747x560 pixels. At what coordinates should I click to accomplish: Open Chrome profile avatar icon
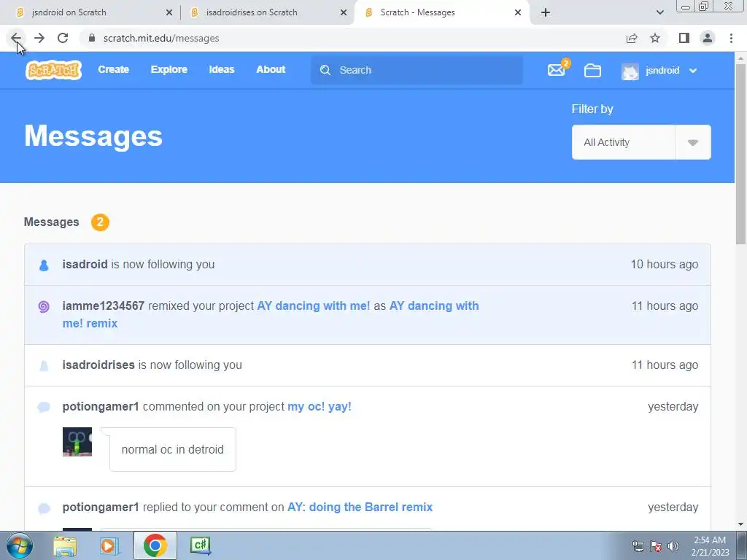(x=708, y=38)
